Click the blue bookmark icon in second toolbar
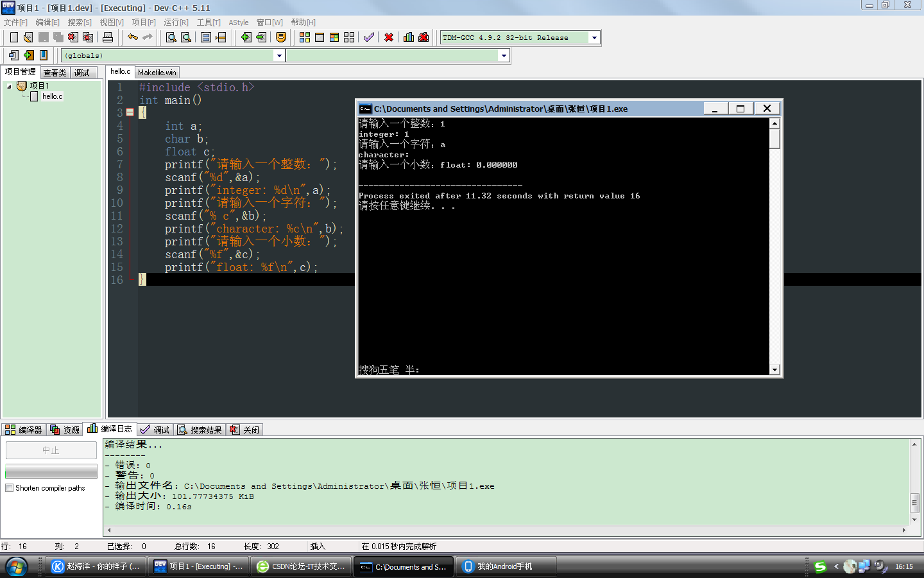The height and width of the screenshot is (578, 924). (x=44, y=55)
